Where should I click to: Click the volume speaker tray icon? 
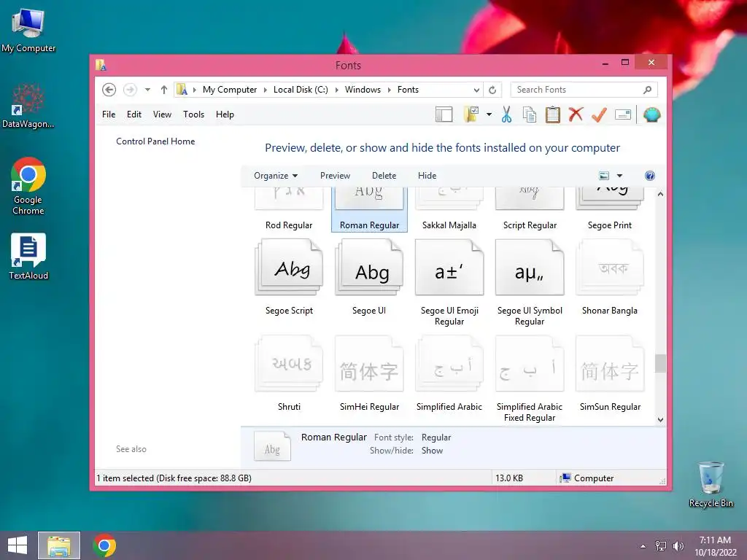click(678, 546)
